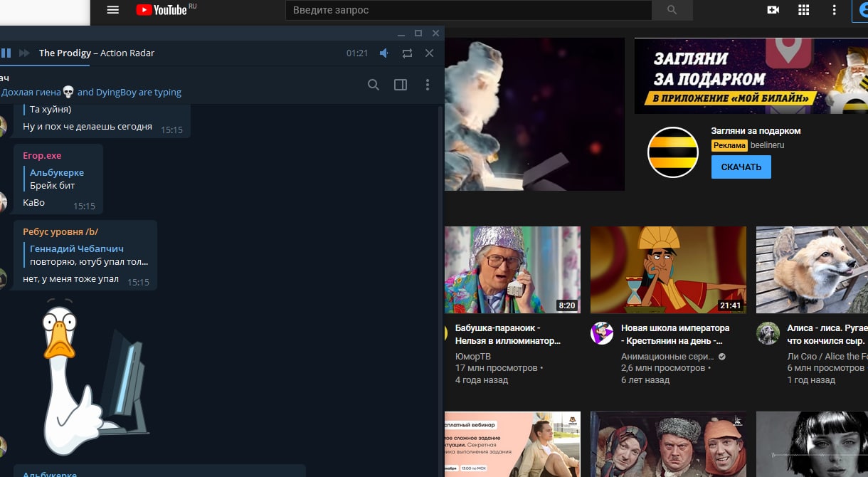Maximize the Telegram window

click(x=418, y=33)
